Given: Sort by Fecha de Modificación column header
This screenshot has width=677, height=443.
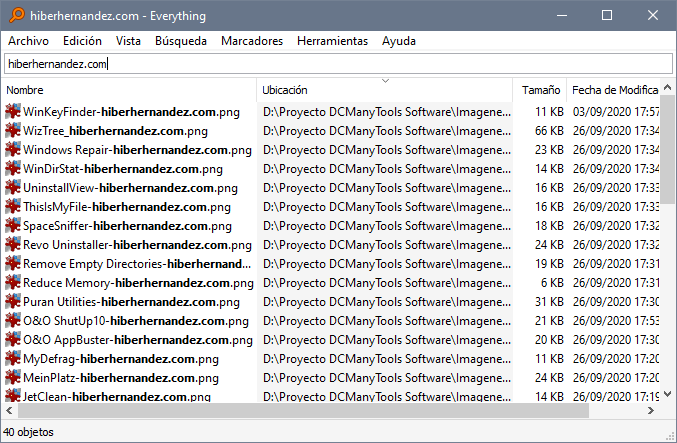Looking at the screenshot, I should tap(613, 90).
